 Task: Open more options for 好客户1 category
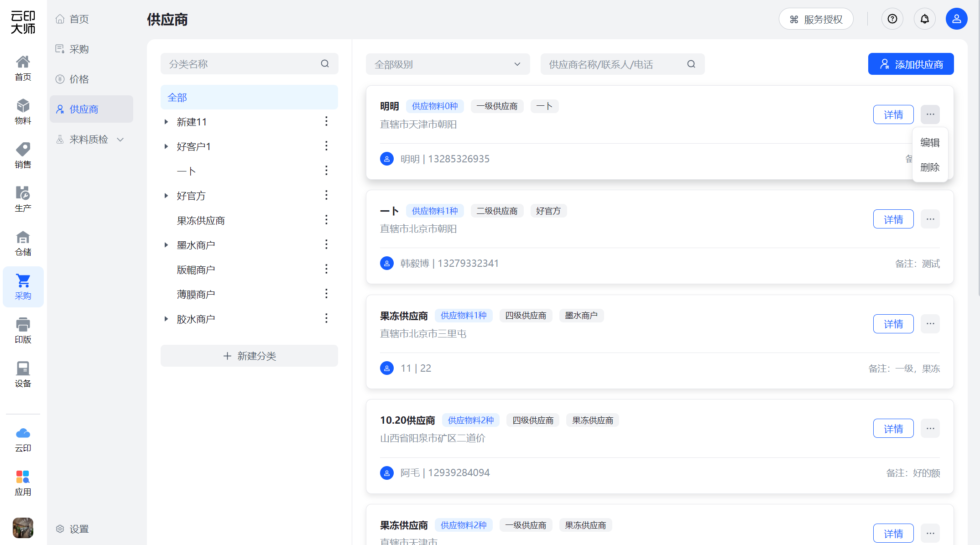(x=326, y=146)
